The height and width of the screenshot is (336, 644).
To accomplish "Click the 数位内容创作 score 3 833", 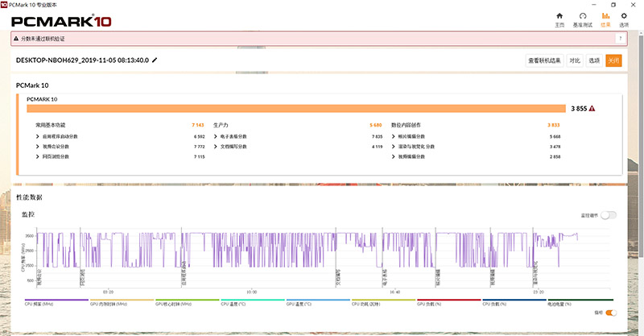I will (554, 125).
